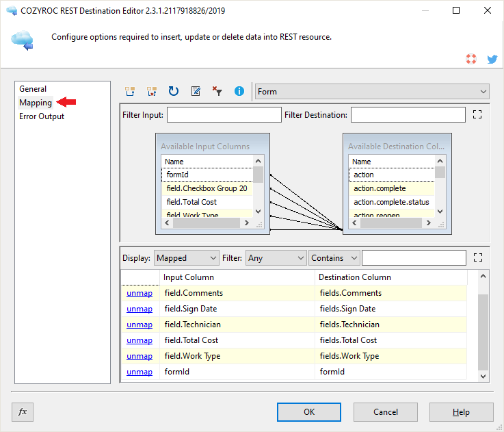The image size is (504, 432).
Task: Select action.complete.status destination column
Action: (391, 202)
